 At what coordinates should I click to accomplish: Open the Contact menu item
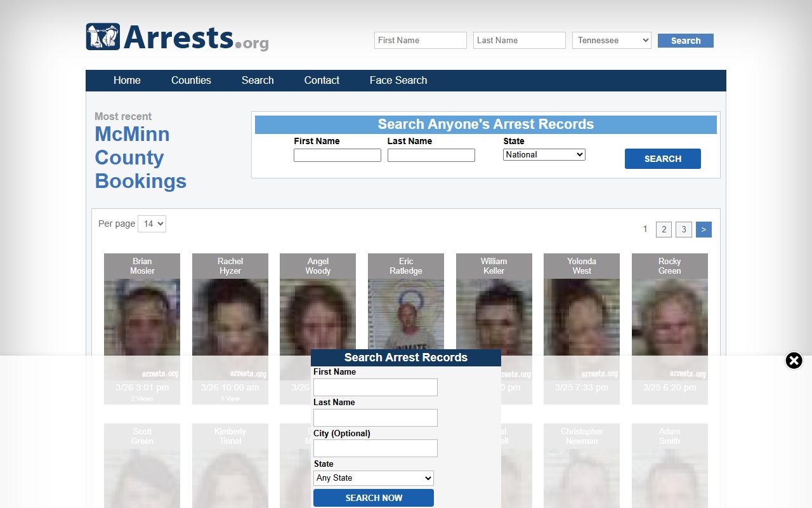322,80
